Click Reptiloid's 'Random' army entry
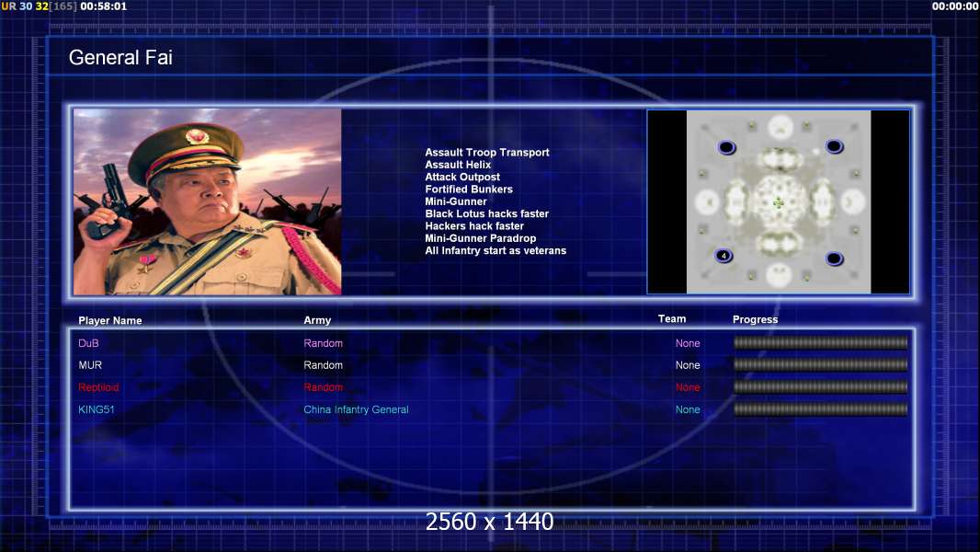The height and width of the screenshot is (552, 980). click(x=323, y=387)
